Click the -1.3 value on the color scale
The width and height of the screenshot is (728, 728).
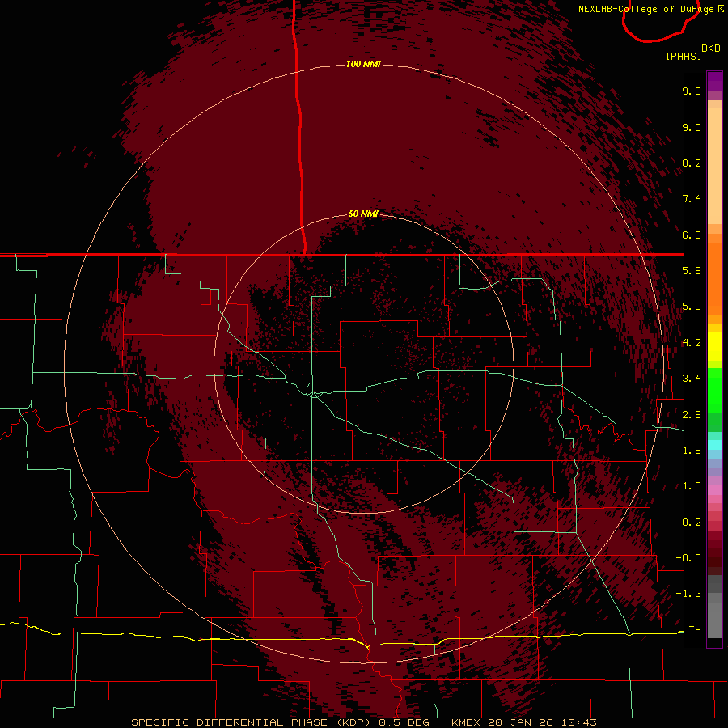688,594
